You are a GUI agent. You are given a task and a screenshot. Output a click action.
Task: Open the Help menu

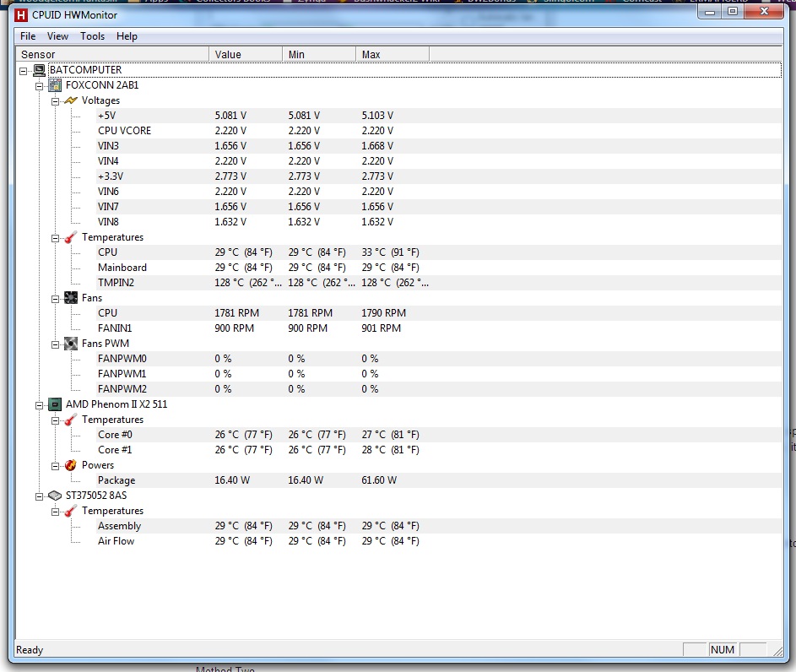127,36
